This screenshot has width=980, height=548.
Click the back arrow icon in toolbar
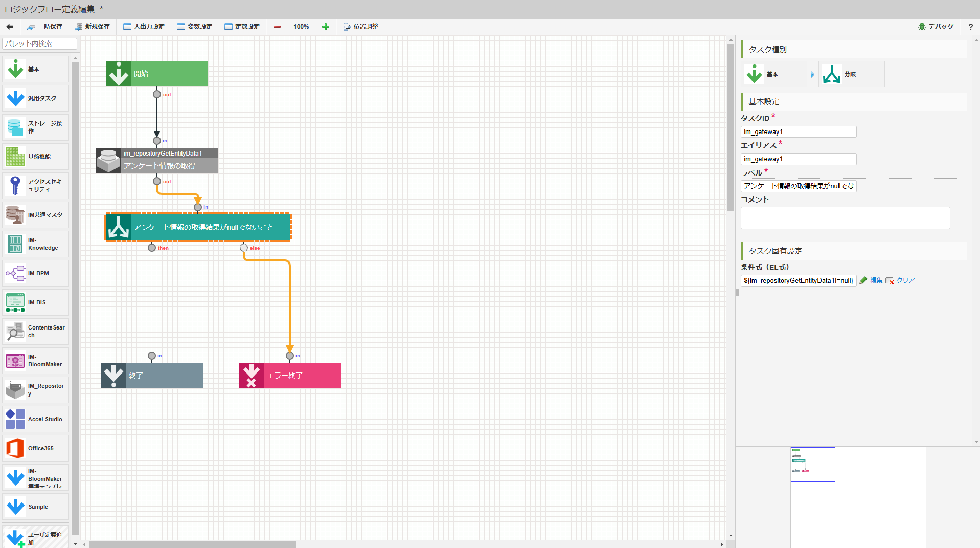[9, 27]
